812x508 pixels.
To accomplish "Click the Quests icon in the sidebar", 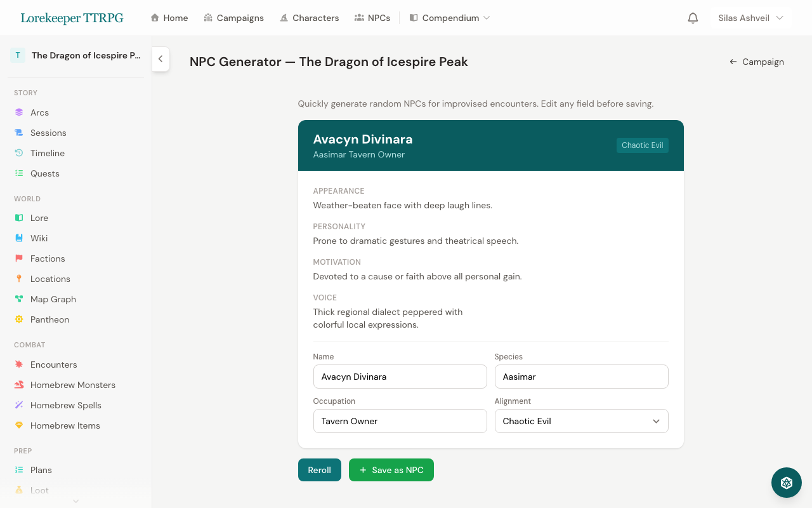I will [x=19, y=173].
